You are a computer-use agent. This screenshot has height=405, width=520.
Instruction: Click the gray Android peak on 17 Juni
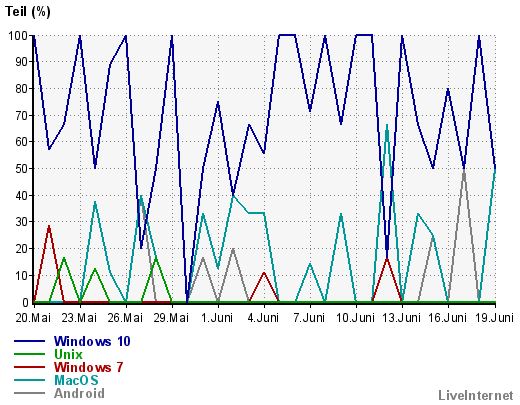463,170
